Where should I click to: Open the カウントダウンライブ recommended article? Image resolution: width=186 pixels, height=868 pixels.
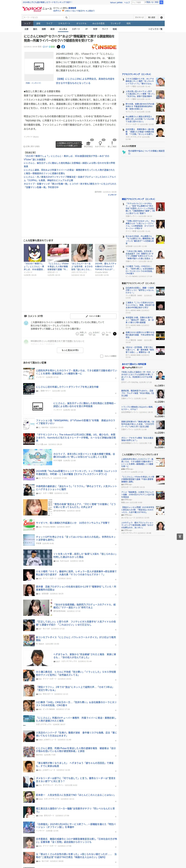tap(67, 387)
